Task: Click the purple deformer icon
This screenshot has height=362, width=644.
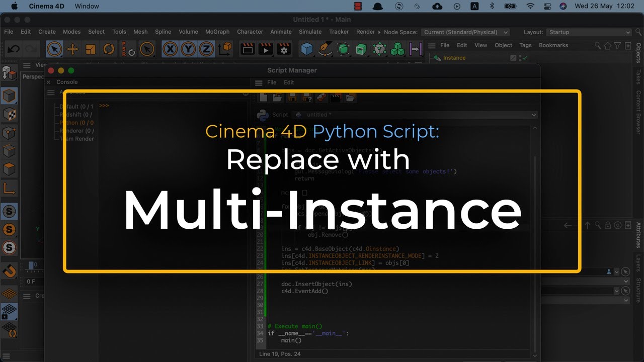Action: pyautogui.click(x=416, y=49)
